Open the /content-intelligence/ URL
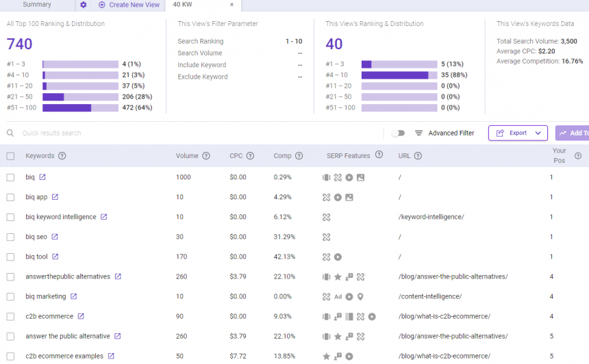The image size is (589, 364). point(429,296)
